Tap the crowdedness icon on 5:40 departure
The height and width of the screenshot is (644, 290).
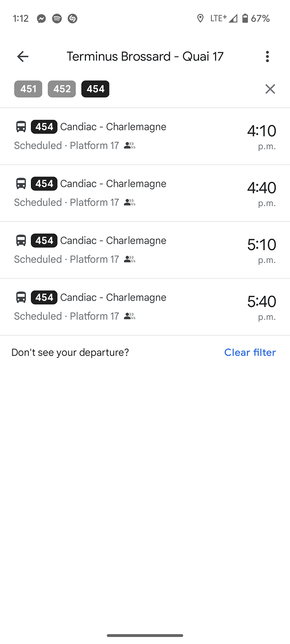coord(129,316)
